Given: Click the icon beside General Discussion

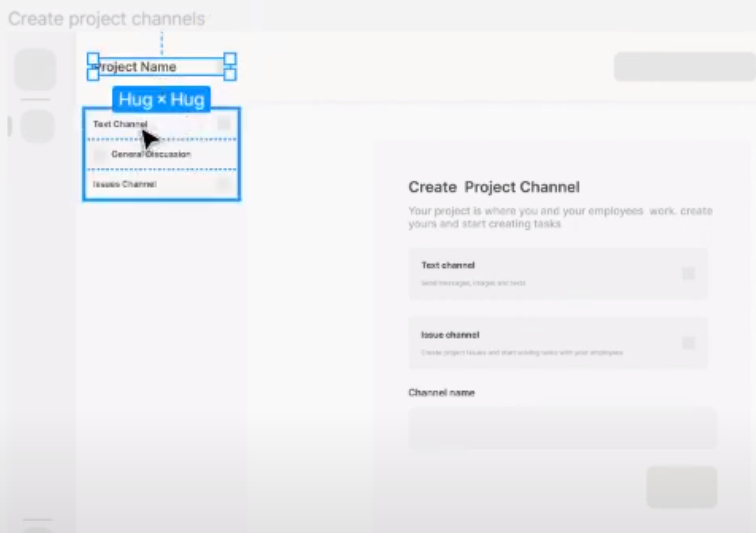Looking at the screenshot, I should [99, 155].
